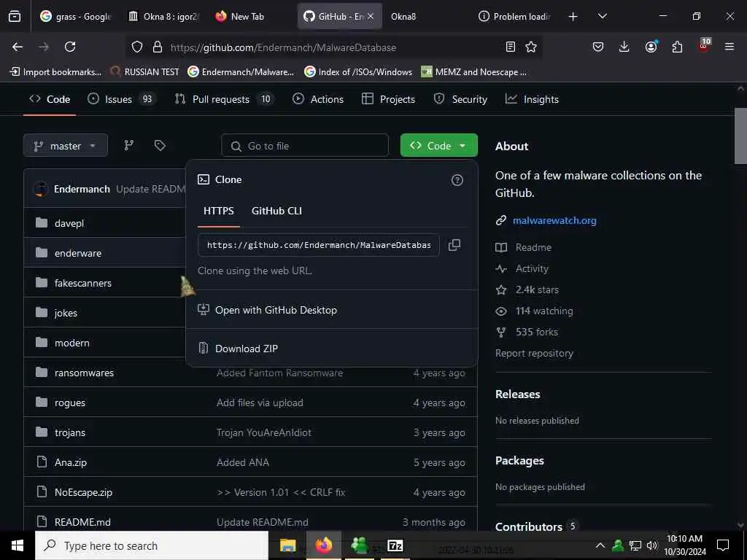Open the extensions puzzle icon
Screen dimensions: 747x560
pyautogui.click(x=677, y=47)
